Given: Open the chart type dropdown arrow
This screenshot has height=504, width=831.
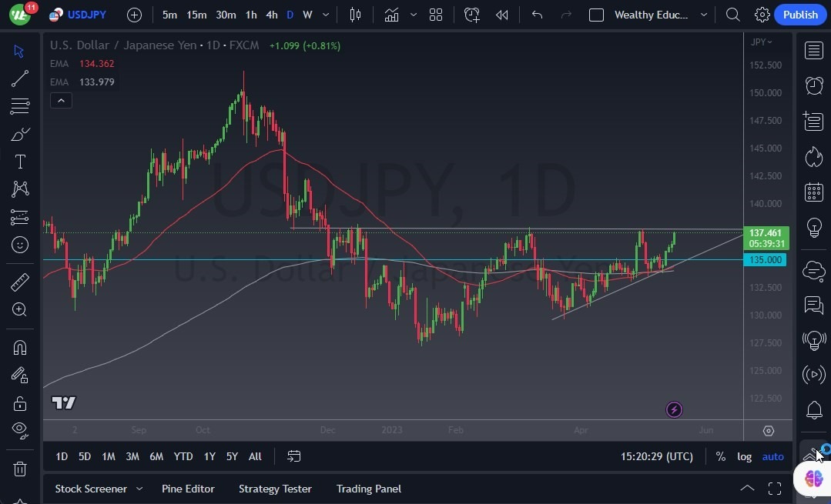Looking at the screenshot, I should tap(414, 15).
